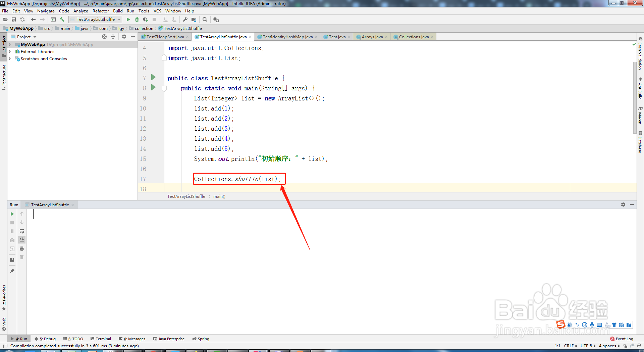The width and height of the screenshot is (644, 352).
Task: Toggle the Maven tool window on right
Action: click(x=640, y=116)
